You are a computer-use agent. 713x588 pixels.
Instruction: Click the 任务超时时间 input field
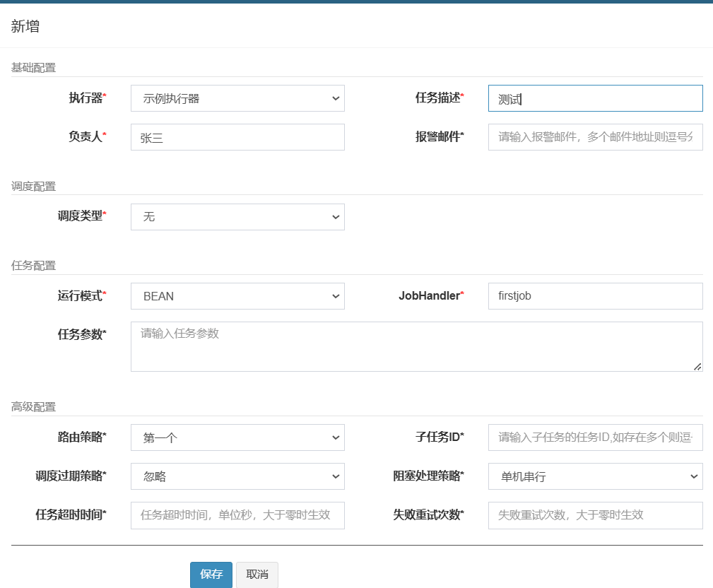237,515
